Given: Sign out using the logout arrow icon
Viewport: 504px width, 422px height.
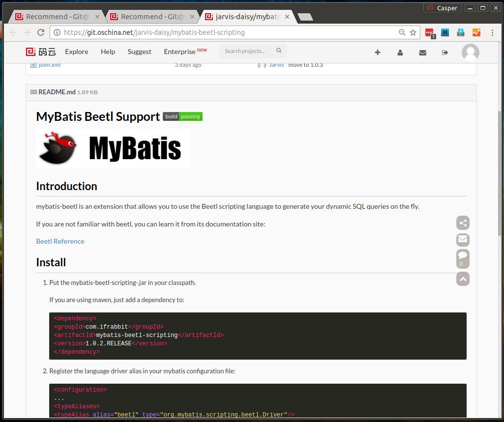Looking at the screenshot, I should pos(445,52).
